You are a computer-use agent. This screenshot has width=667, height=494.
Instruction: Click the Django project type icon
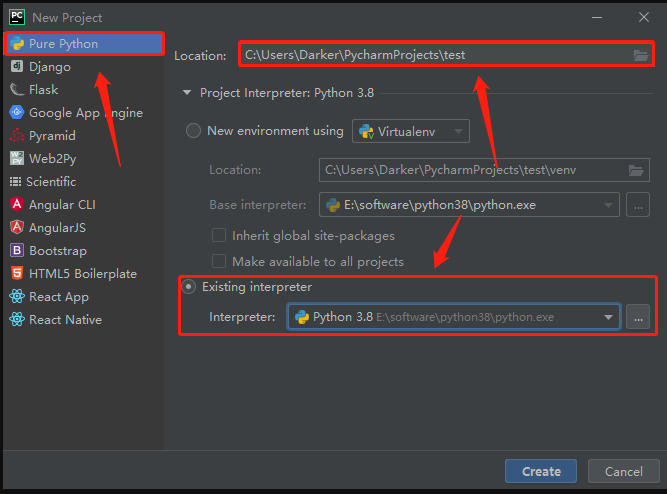click(17, 67)
